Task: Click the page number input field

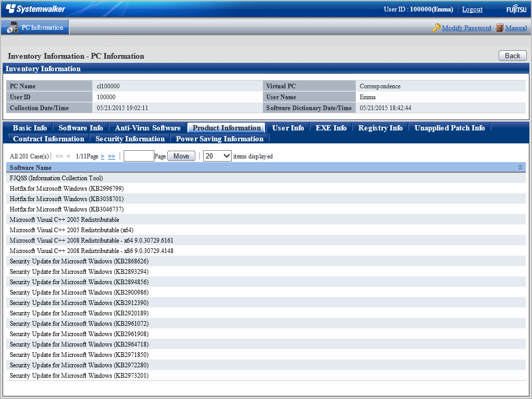Action: (x=139, y=156)
